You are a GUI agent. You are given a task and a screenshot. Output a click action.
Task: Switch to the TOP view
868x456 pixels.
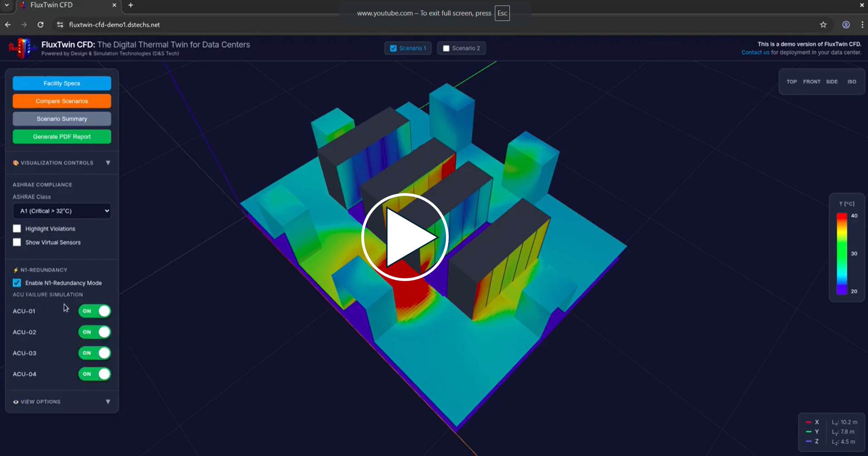791,82
